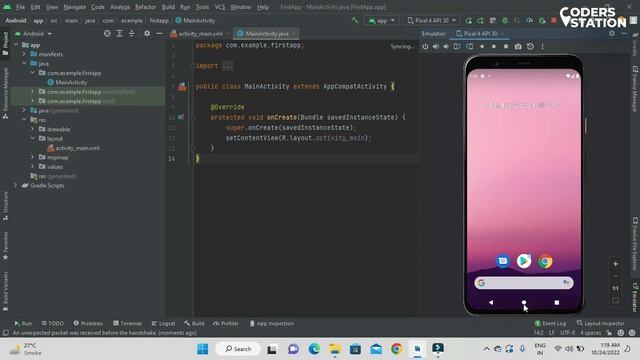Collapse the layout folder
640x360 pixels.
(32, 138)
